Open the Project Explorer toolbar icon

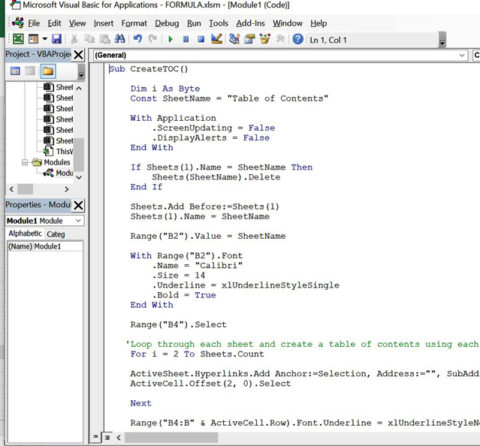pyautogui.click(x=234, y=39)
